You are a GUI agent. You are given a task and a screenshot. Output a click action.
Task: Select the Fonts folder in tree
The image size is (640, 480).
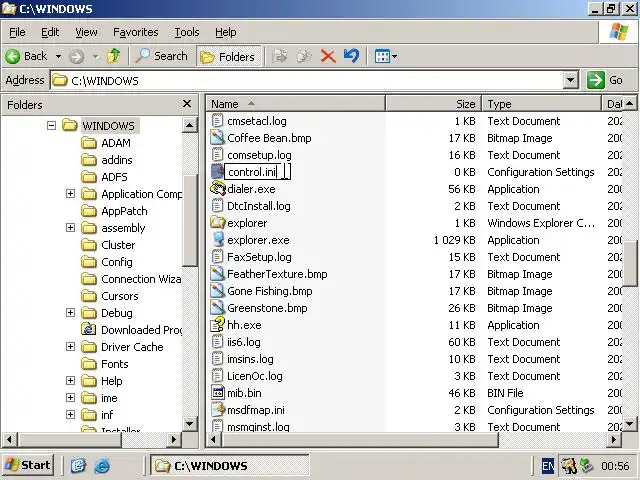[x=115, y=364]
